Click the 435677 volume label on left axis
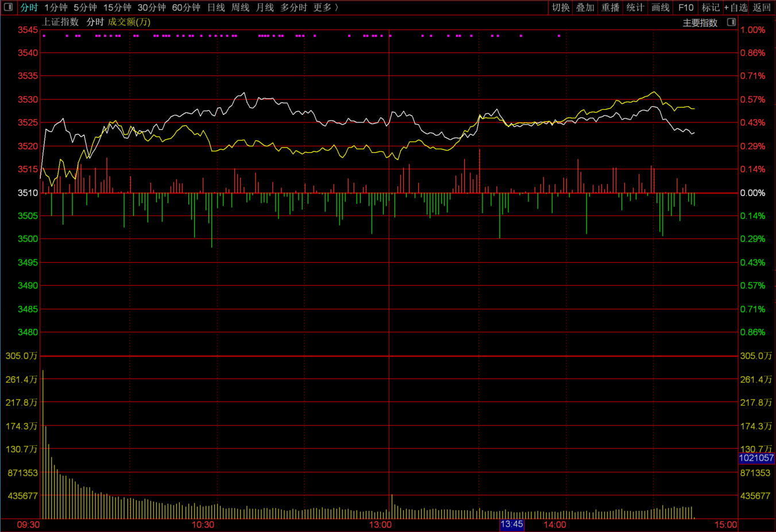Image resolution: width=776 pixels, height=532 pixels. (23, 496)
